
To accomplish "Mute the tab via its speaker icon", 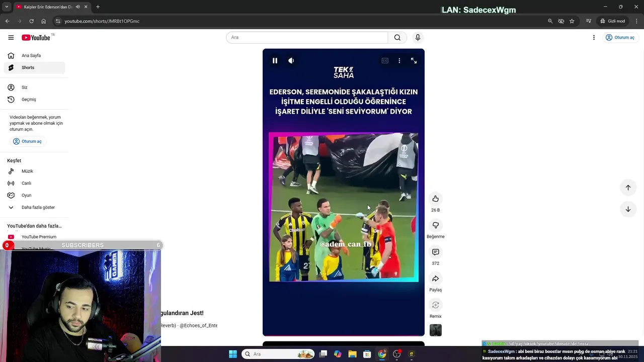I will (x=78, y=7).
